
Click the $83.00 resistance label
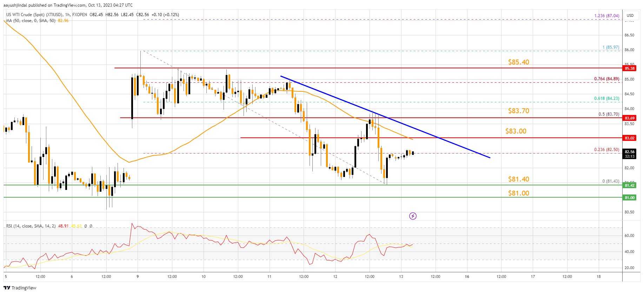516,131
